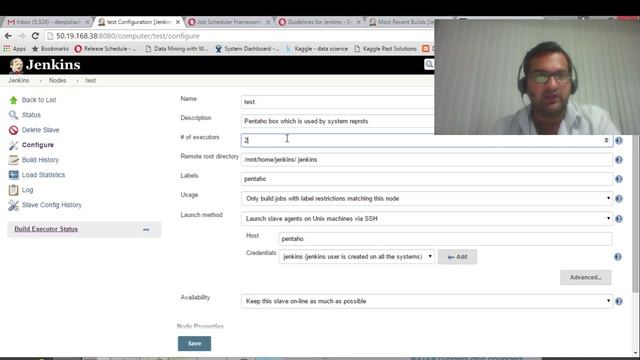This screenshot has height=360, width=640.
Task: Click the Back to List arrow icon
Action: coord(13,100)
